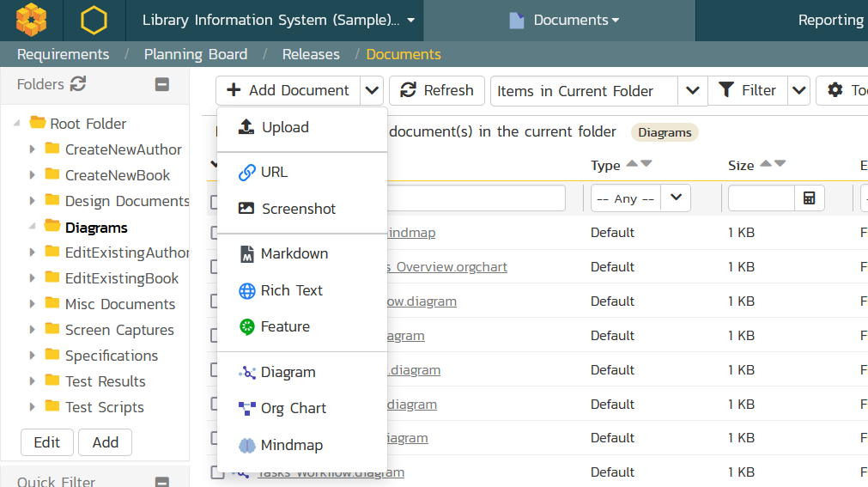Click the Rich Text globe icon
This screenshot has width=868, height=487.
[246, 291]
